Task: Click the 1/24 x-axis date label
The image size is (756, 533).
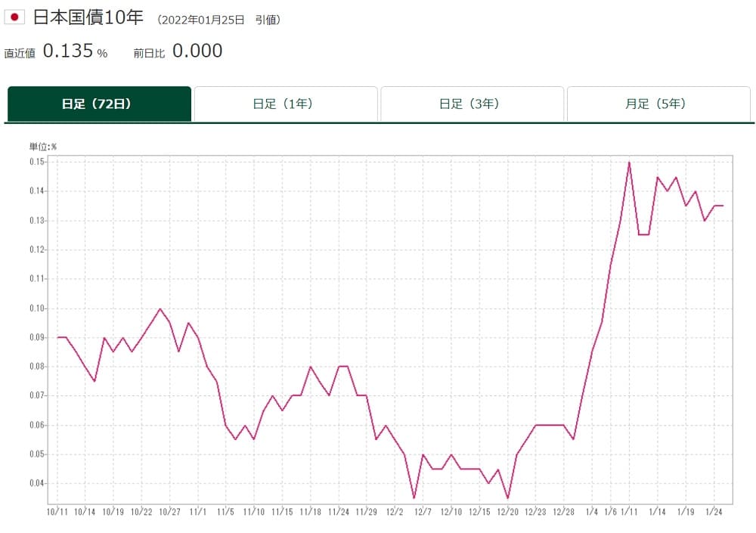Action: [x=714, y=512]
